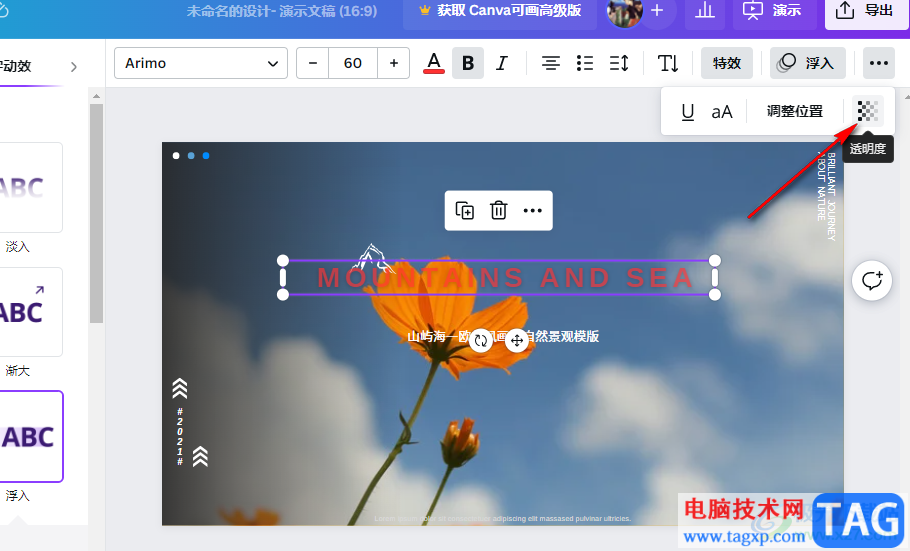
Task: Toggle bulleted list
Action: click(585, 63)
